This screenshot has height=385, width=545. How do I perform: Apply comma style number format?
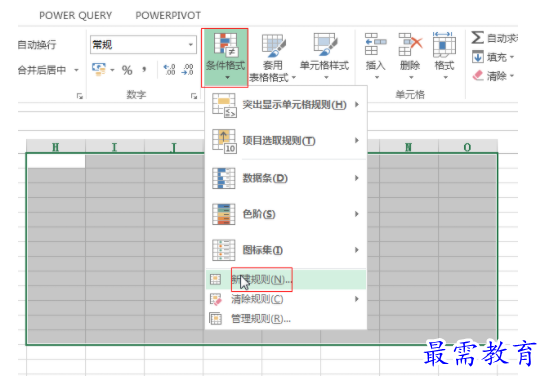click(x=144, y=70)
